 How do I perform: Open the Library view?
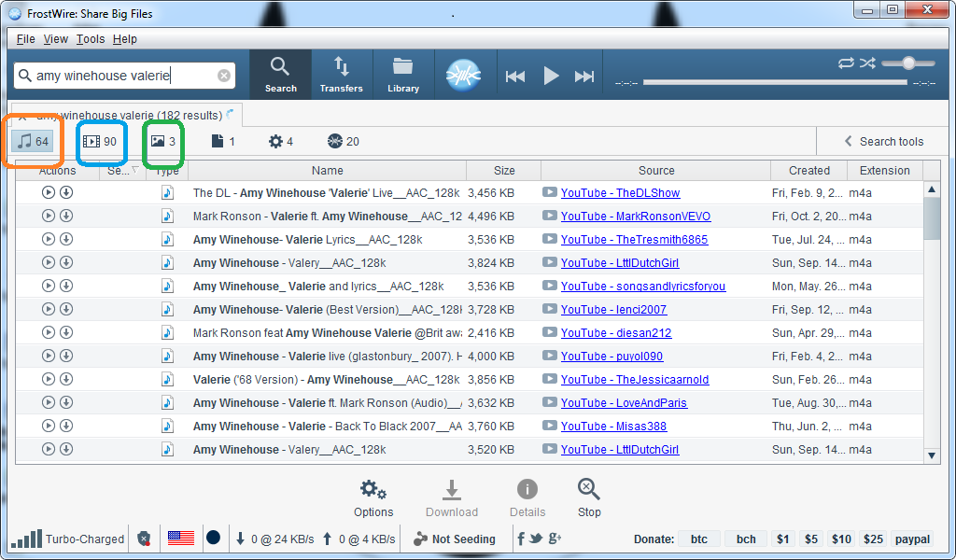click(x=403, y=75)
